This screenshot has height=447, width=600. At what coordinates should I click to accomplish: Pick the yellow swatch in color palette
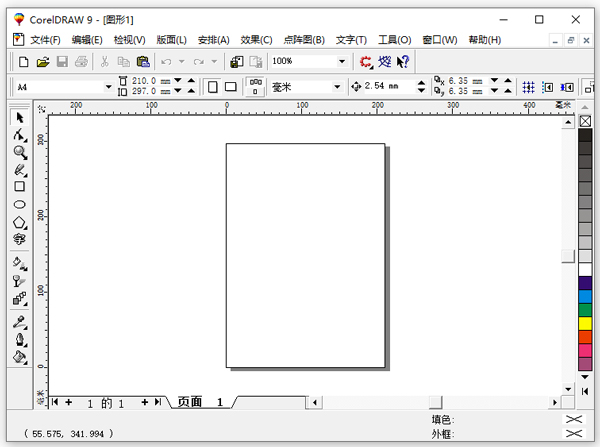[x=585, y=324]
